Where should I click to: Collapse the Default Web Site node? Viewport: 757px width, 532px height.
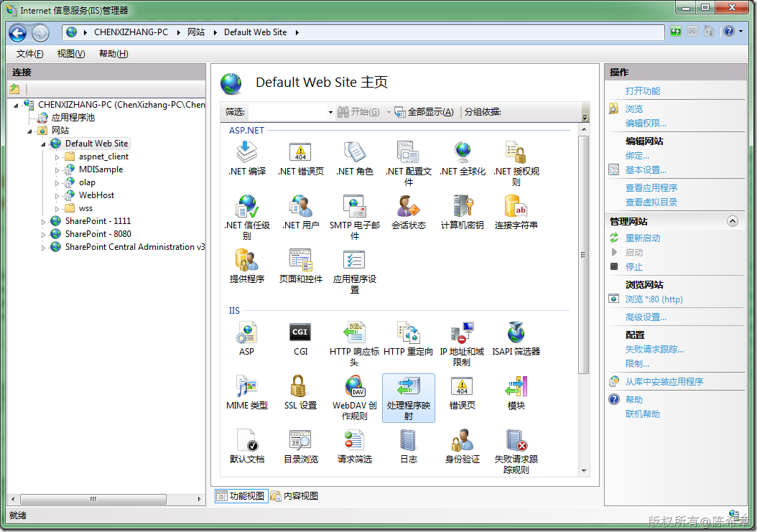coord(43,144)
